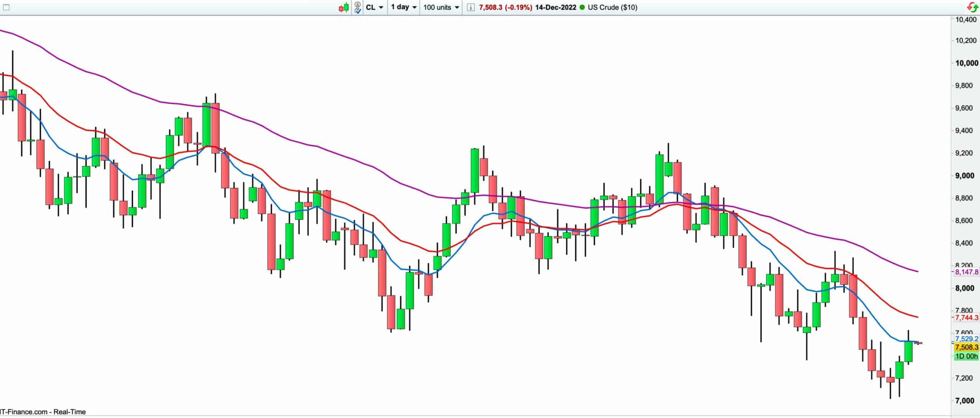Open the CL instrument dropdown
This screenshot has width=980, height=418.
(x=374, y=7)
